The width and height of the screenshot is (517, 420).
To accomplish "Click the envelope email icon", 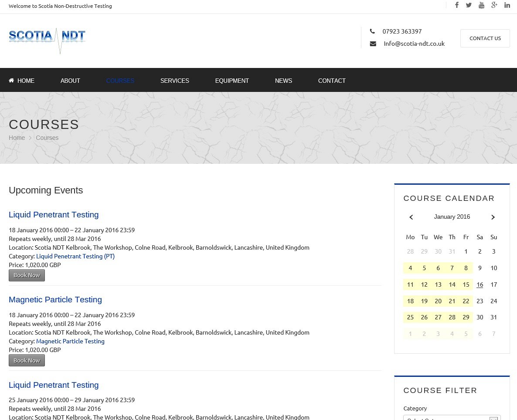I will (373, 44).
